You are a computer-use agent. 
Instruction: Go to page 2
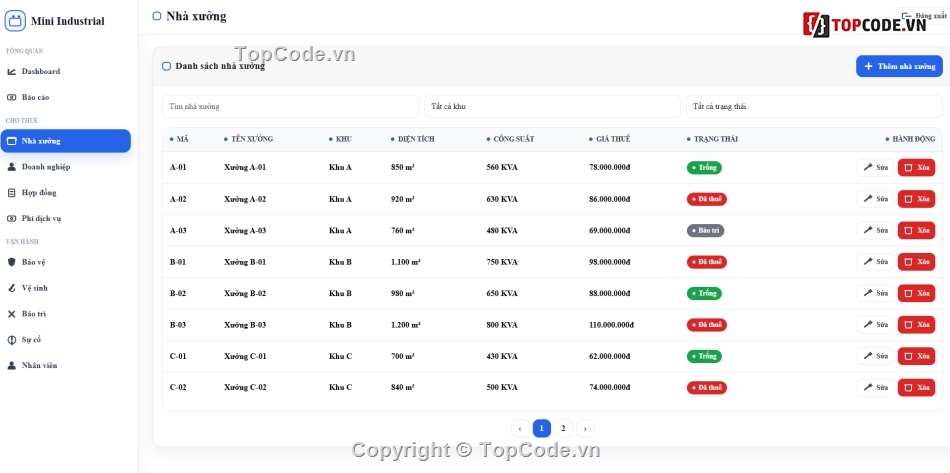[563, 429]
